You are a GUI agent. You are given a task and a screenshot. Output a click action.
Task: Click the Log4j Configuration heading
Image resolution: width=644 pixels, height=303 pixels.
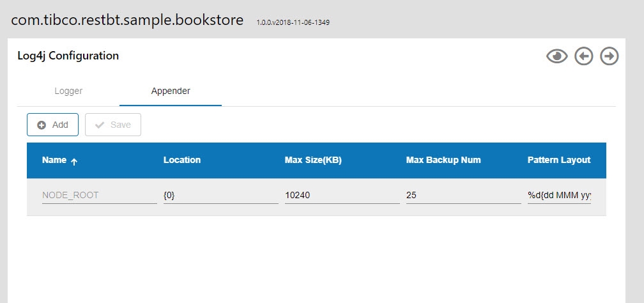68,56
